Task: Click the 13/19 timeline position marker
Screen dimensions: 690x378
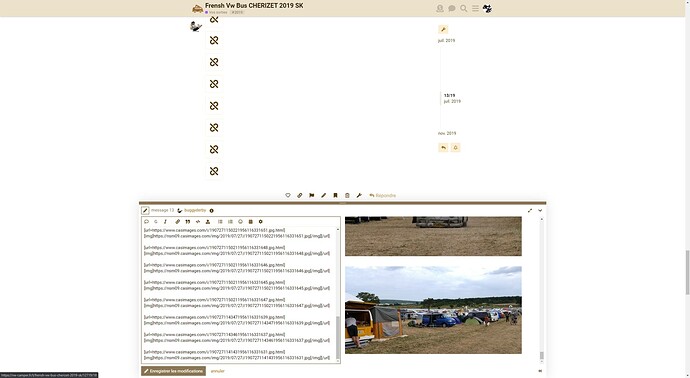Action: tap(449, 95)
